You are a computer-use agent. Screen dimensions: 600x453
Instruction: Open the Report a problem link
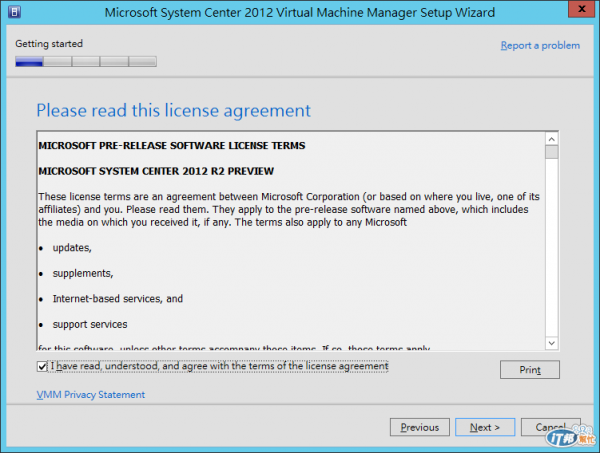coord(540,46)
